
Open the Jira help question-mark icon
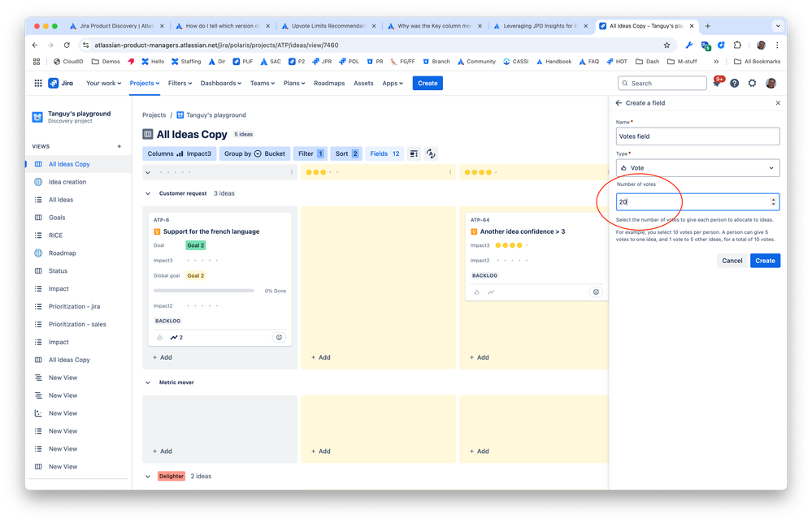click(734, 83)
